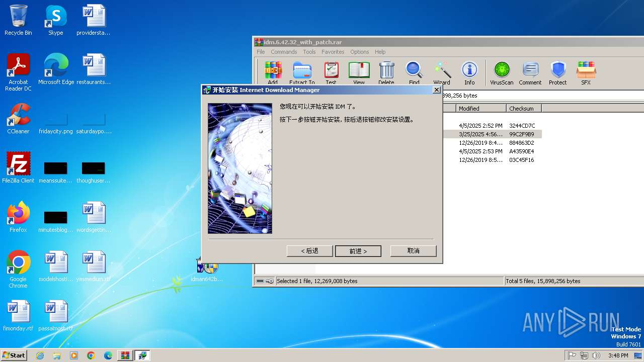Click the Add icon in WinRAR toolbar
The height and width of the screenshot is (362, 644).
[273, 72]
